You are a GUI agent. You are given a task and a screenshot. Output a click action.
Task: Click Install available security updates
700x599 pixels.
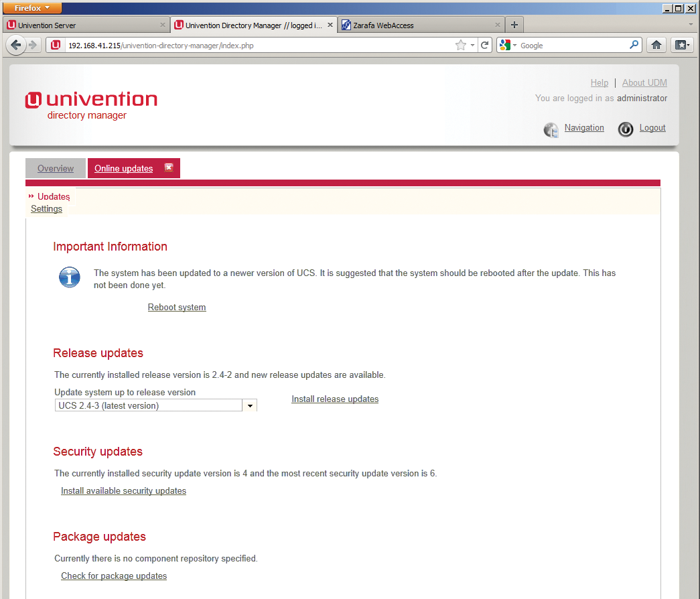(123, 490)
